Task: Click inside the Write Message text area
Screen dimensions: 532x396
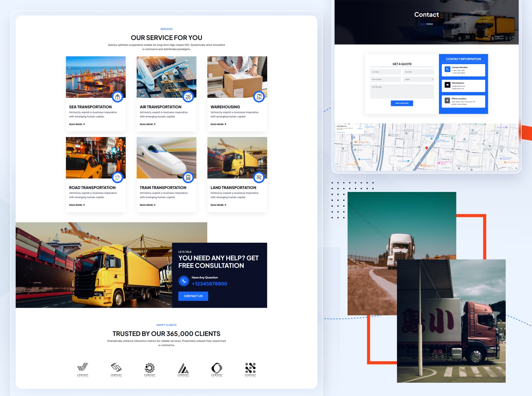Action: [x=402, y=91]
